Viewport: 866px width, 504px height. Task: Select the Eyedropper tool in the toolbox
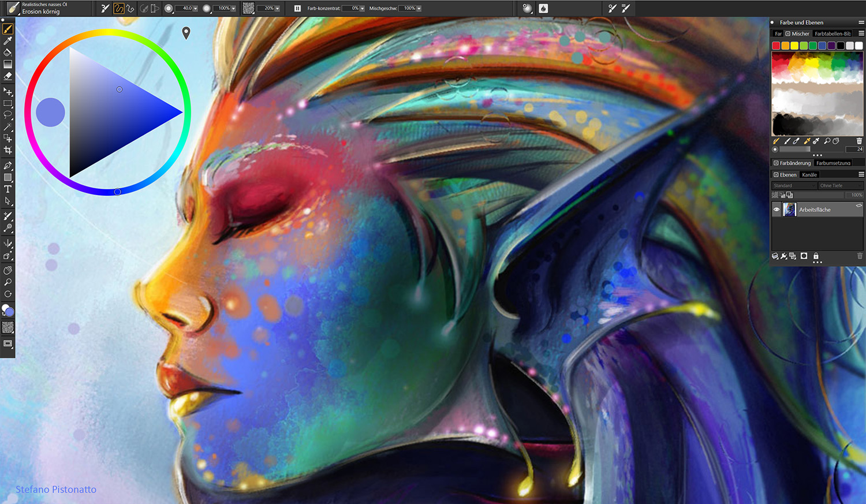[x=8, y=40]
